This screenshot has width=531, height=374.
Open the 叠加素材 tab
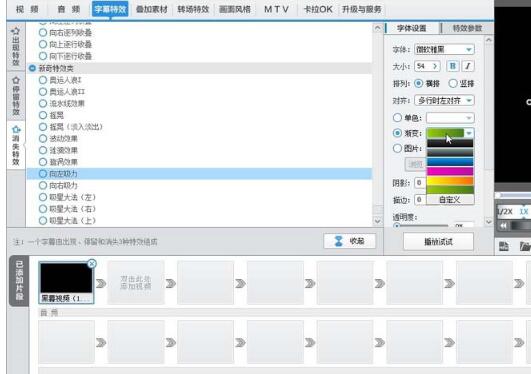click(x=151, y=9)
